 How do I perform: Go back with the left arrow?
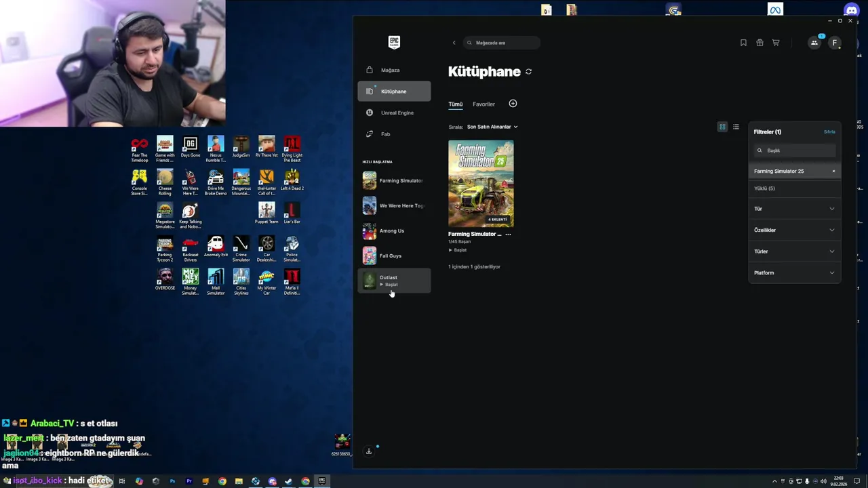pos(454,43)
